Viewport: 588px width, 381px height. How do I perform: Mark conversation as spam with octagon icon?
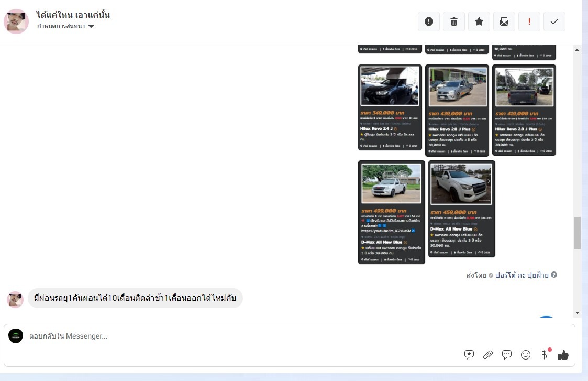[x=429, y=21]
